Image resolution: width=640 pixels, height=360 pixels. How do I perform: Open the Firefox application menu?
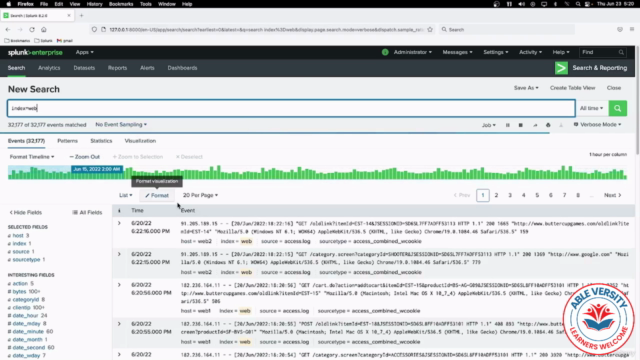631,29
